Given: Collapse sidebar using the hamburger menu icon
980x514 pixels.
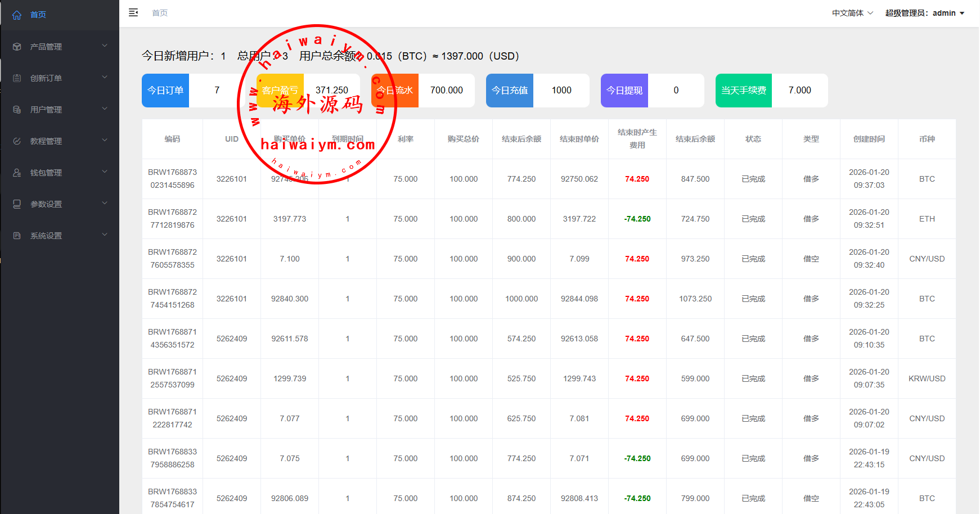Looking at the screenshot, I should [133, 12].
